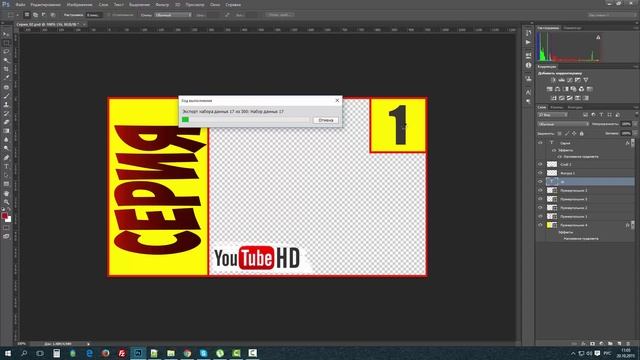Screen dimensions: 640x360
Task: Select the Dodge tool
Action: 6,148
